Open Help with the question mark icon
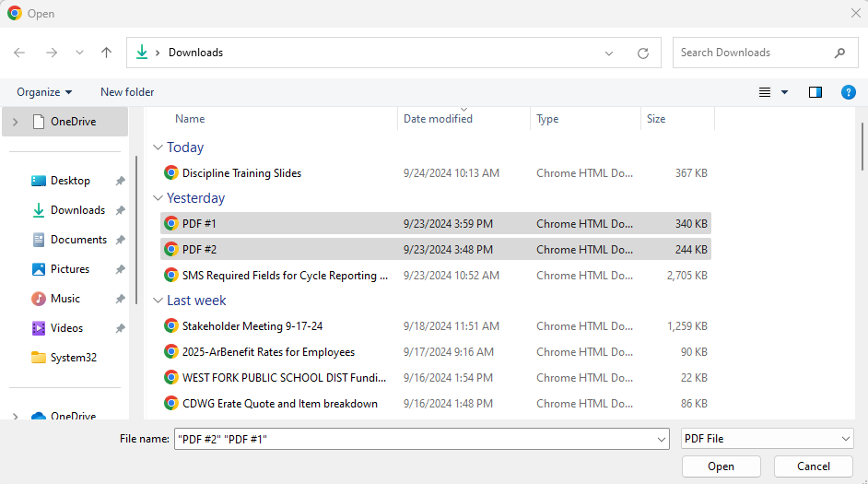The width and height of the screenshot is (868, 484). click(x=848, y=92)
